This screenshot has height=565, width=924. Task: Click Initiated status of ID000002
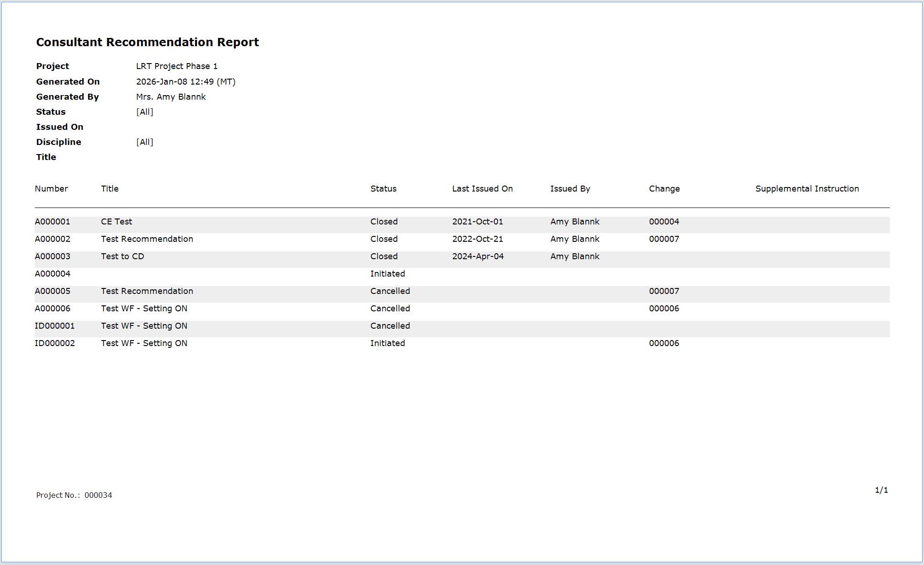coord(388,343)
